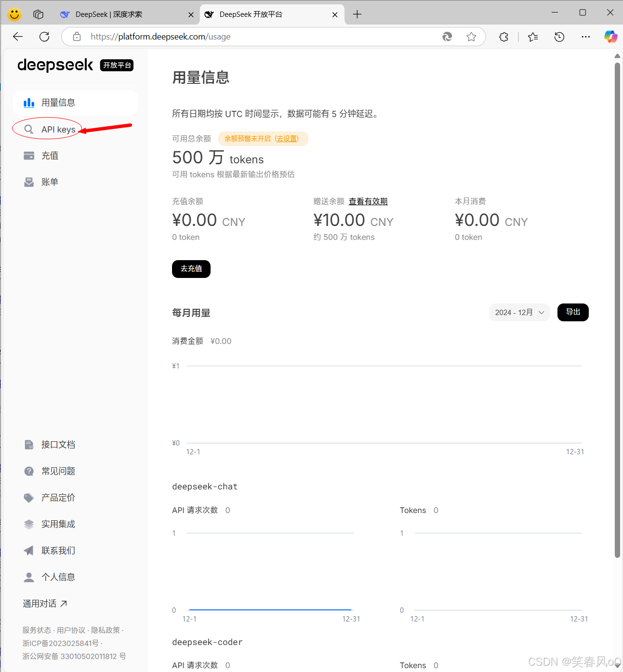Open browser history clock icon

click(x=559, y=37)
